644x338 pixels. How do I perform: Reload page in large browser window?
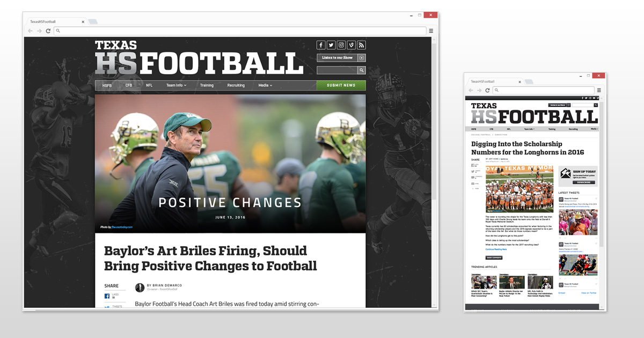[x=48, y=31]
